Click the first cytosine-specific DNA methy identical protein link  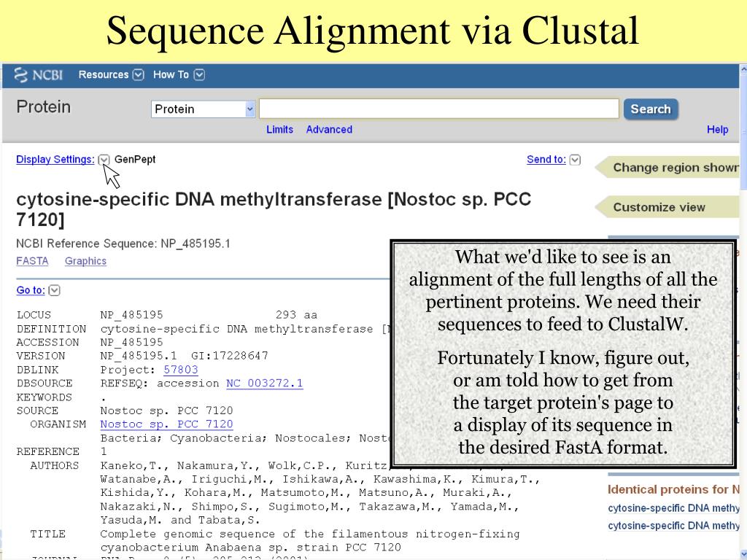click(x=673, y=508)
